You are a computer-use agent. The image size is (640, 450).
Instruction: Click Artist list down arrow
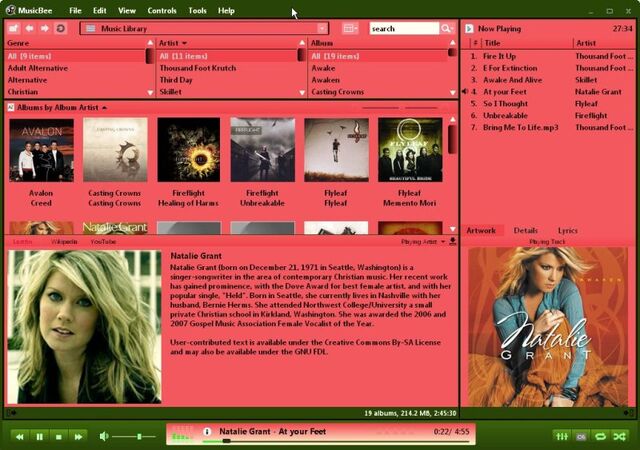tap(302, 93)
